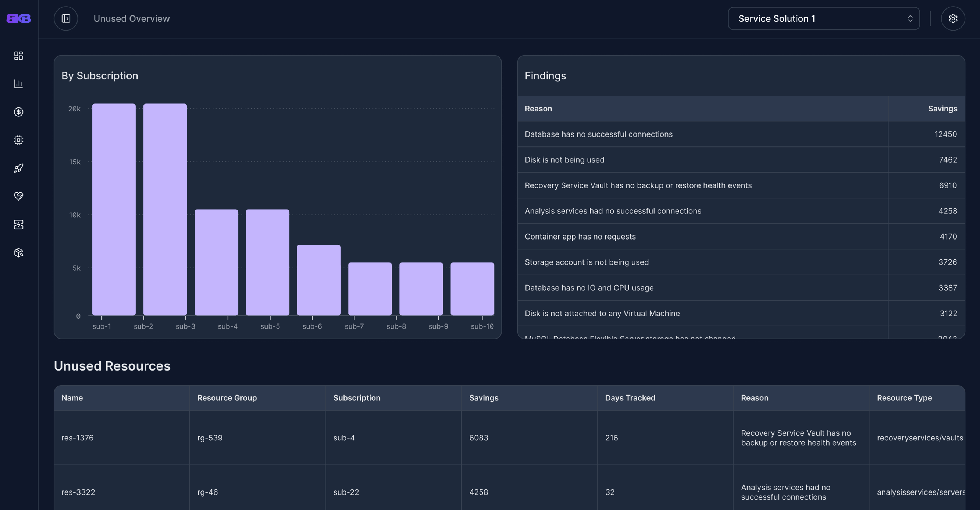Click the sub-7 bar in chart
Screen dimensions: 980x510
[421, 289]
